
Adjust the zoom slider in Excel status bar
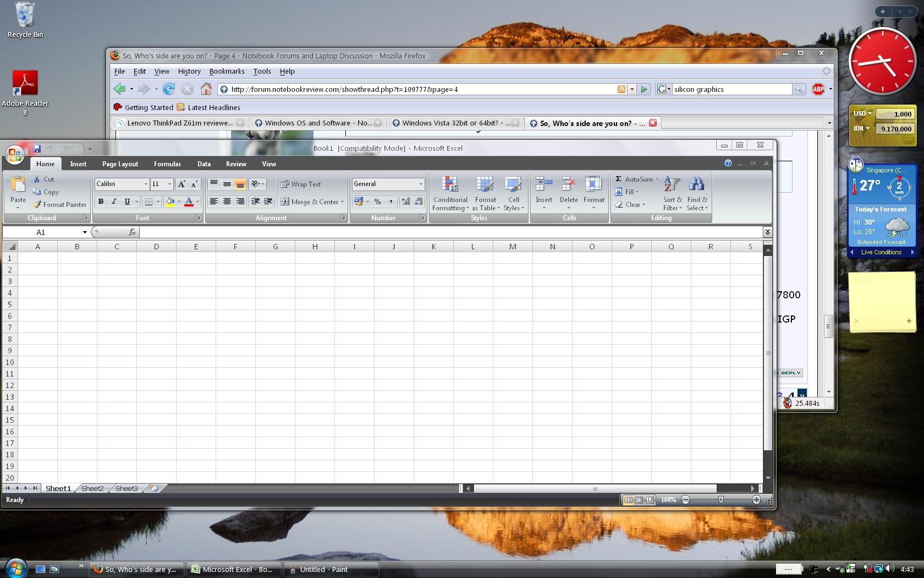pos(721,500)
